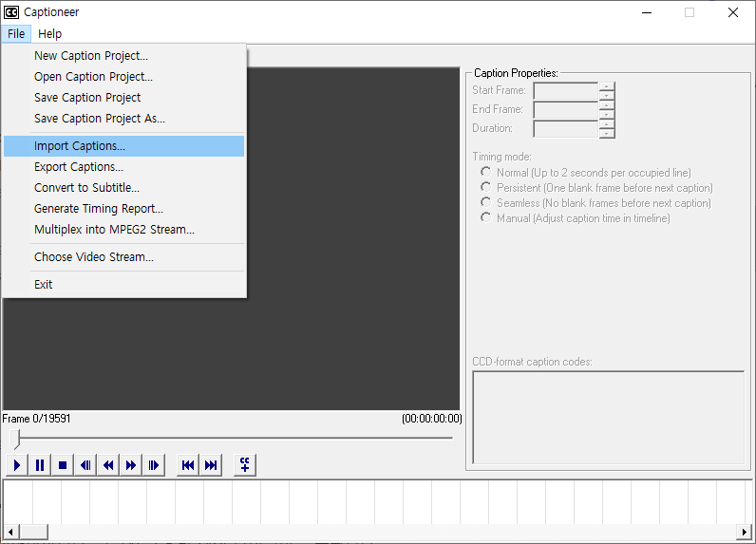Click Exit in File menu
756x544 pixels.
click(123, 284)
